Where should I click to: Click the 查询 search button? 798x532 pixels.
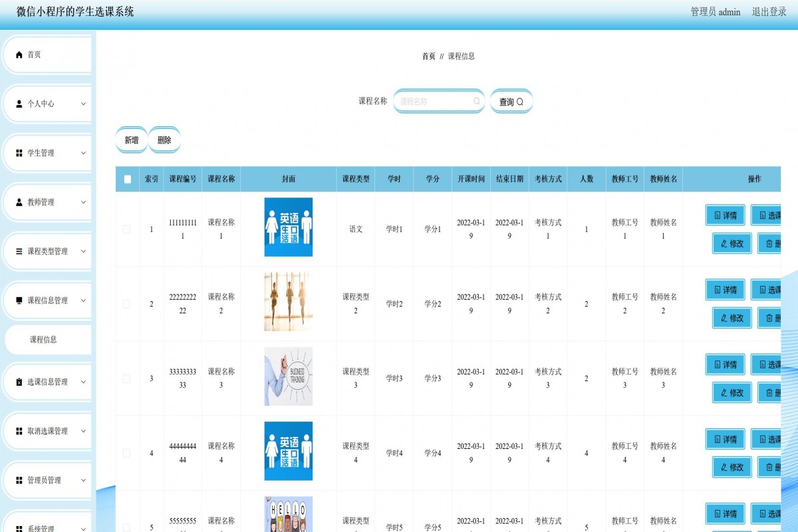(511, 102)
